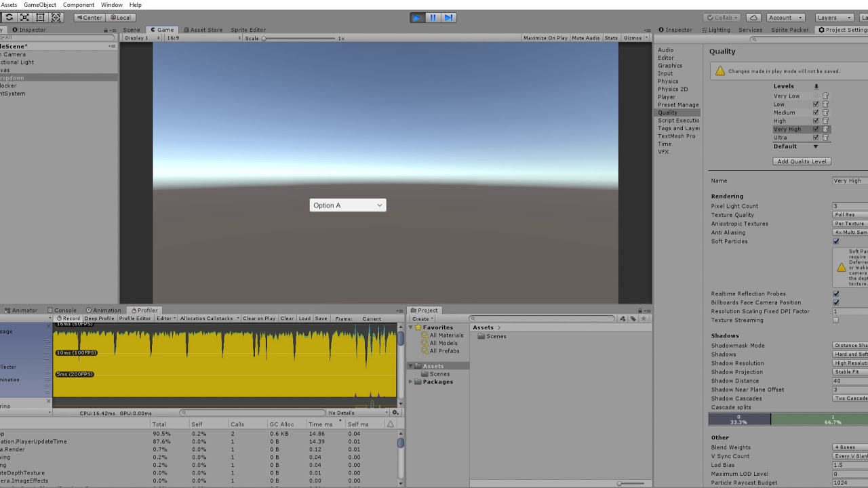Click Add Quality Level button
868x488 pixels.
point(802,161)
